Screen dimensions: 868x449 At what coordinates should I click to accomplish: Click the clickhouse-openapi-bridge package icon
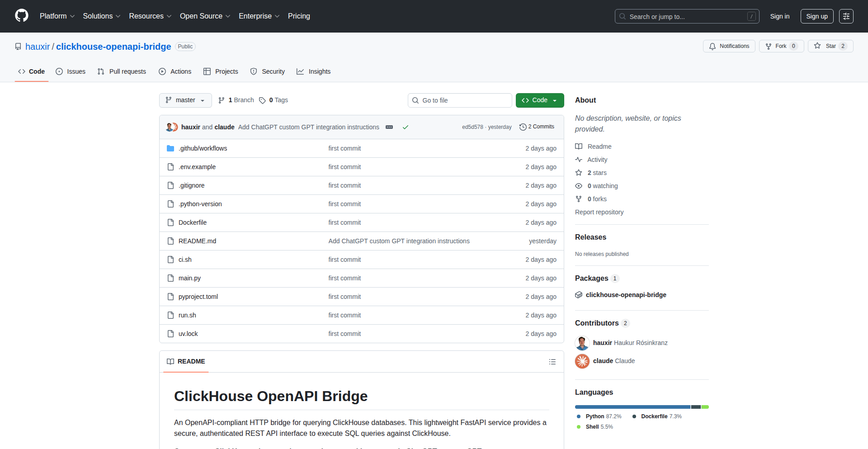[x=579, y=294]
